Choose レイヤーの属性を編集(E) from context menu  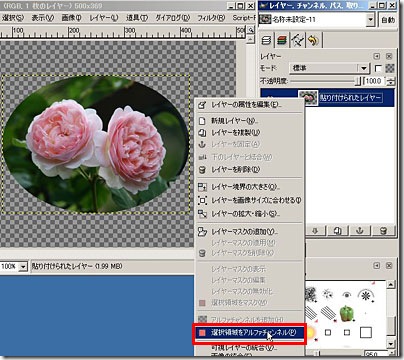pos(249,105)
